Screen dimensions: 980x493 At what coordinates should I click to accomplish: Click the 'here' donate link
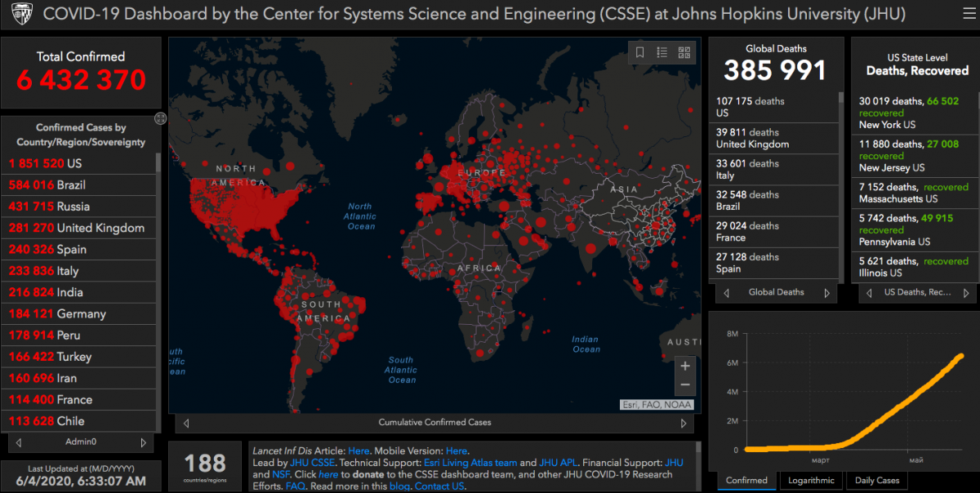(x=328, y=474)
